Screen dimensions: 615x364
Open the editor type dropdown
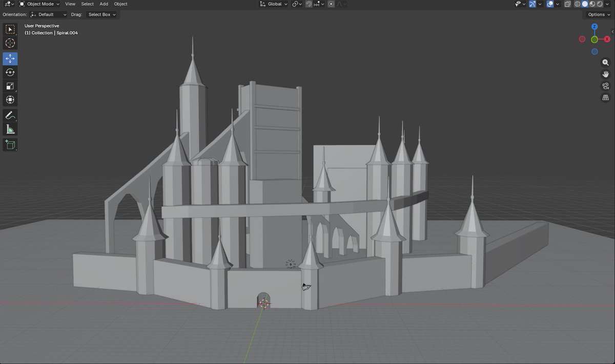tap(8, 4)
